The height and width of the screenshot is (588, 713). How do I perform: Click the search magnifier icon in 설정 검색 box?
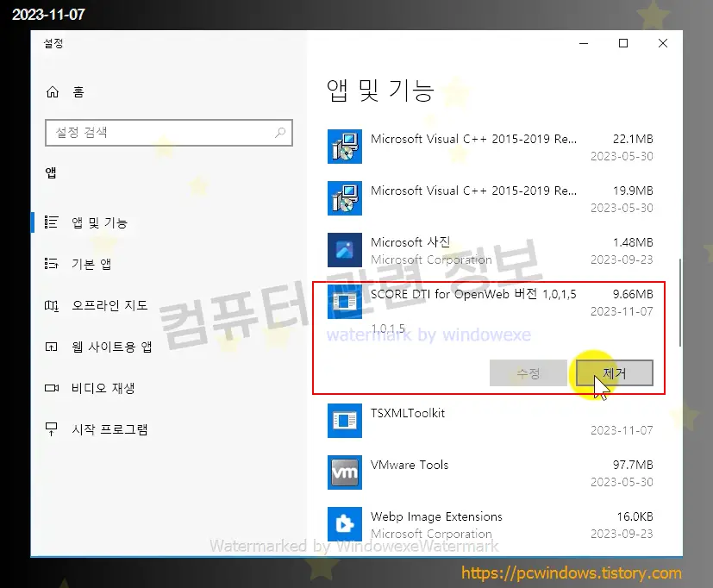280,132
